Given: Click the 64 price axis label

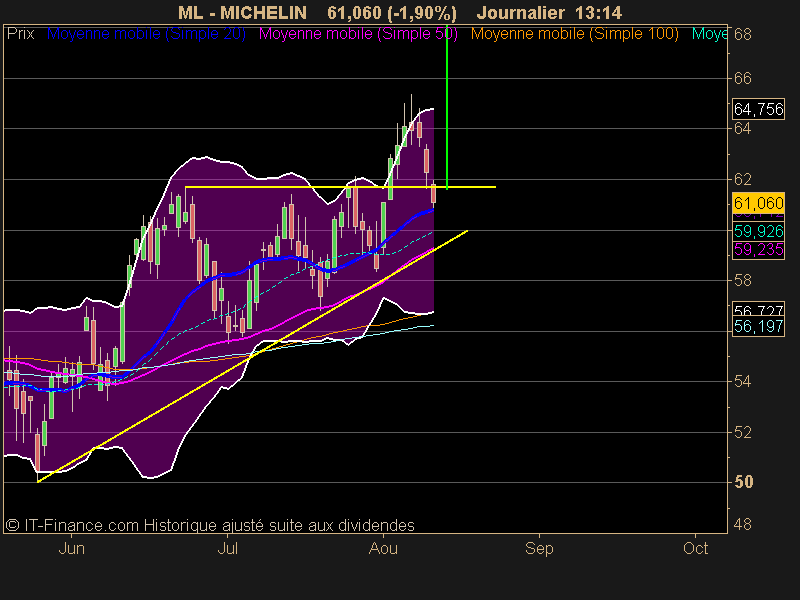Looking at the screenshot, I should pyautogui.click(x=743, y=129).
